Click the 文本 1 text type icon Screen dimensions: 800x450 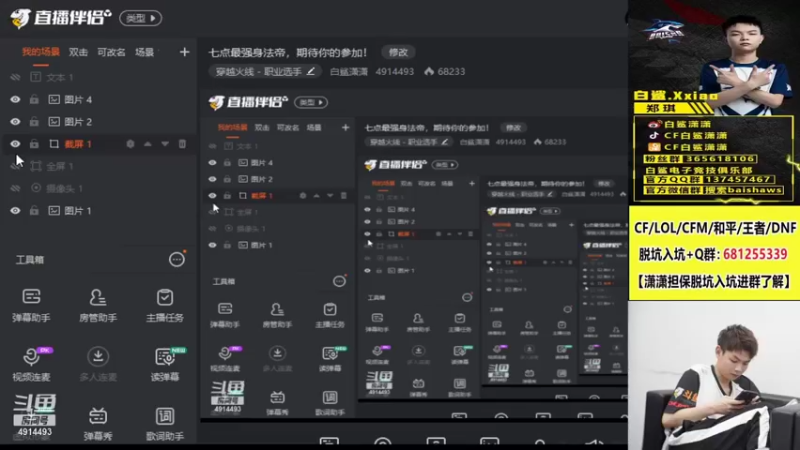coord(36,77)
